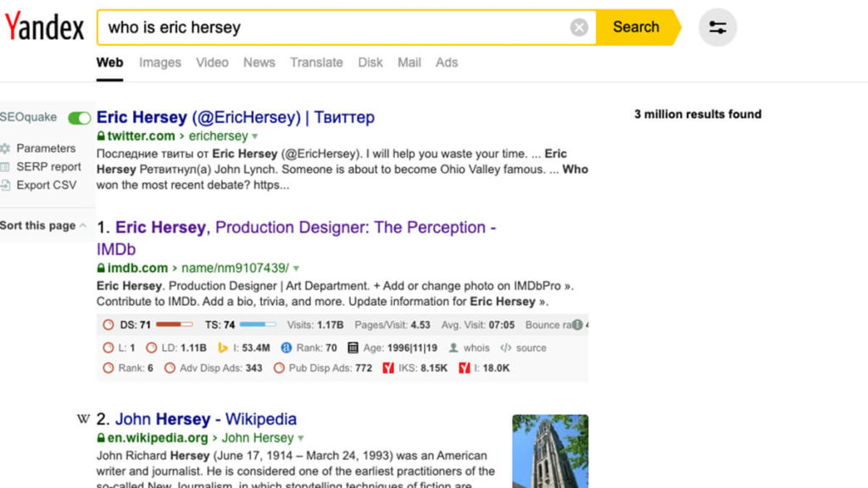Viewport: 868px width, 488px height.
Task: Click the DS score bar
Action: coord(175,324)
